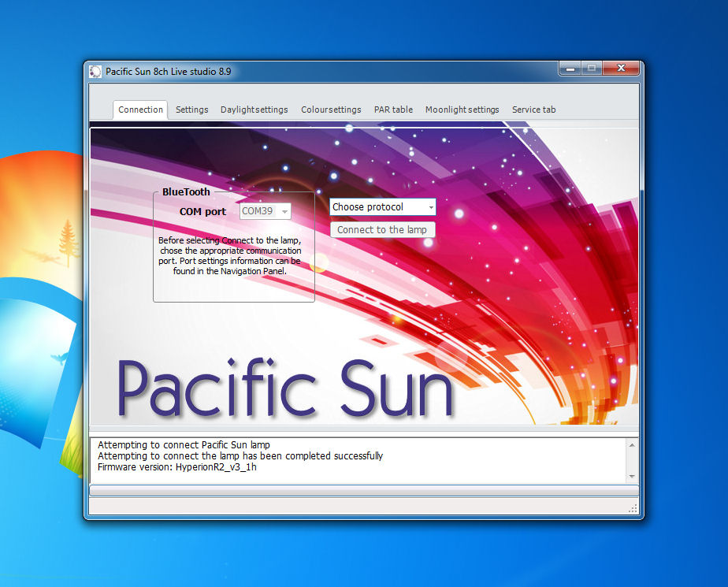Image resolution: width=728 pixels, height=587 pixels.
Task: Click the 'Attempting to connect Pacific Sun lamp' line
Action: coord(184,445)
